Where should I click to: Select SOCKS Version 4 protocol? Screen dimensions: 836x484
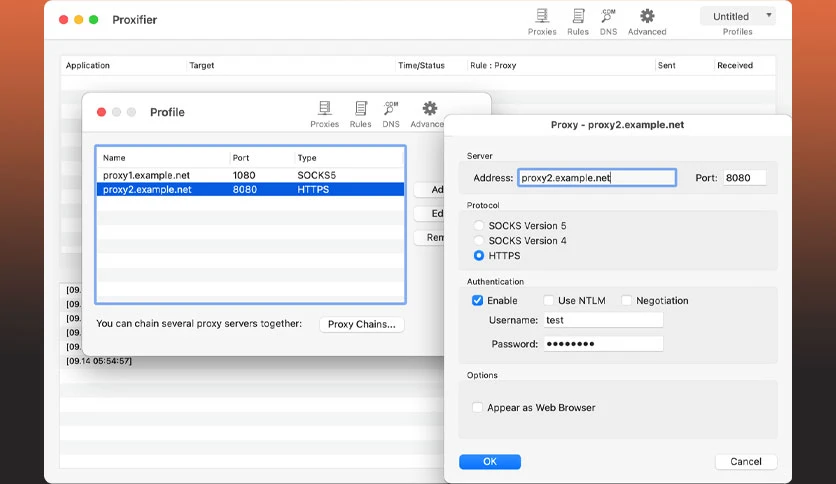479,240
